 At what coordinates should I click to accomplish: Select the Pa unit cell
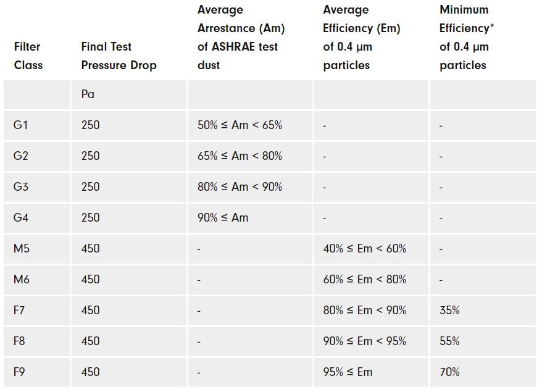tap(88, 94)
